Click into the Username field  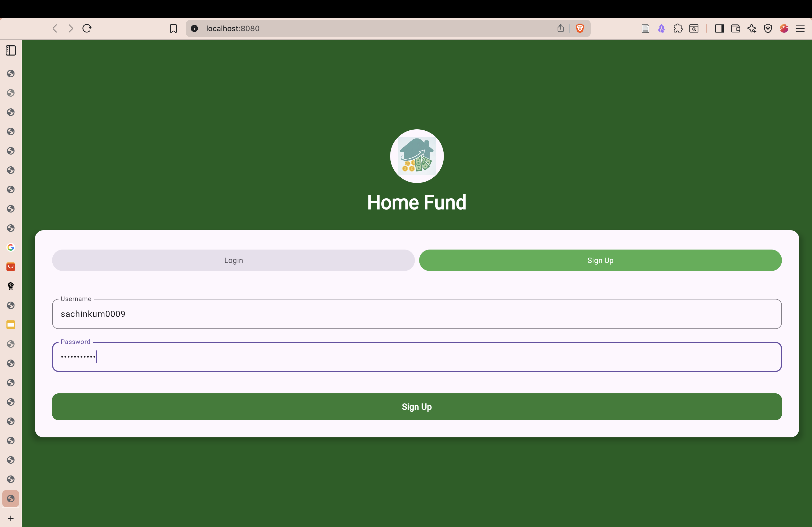click(416, 314)
